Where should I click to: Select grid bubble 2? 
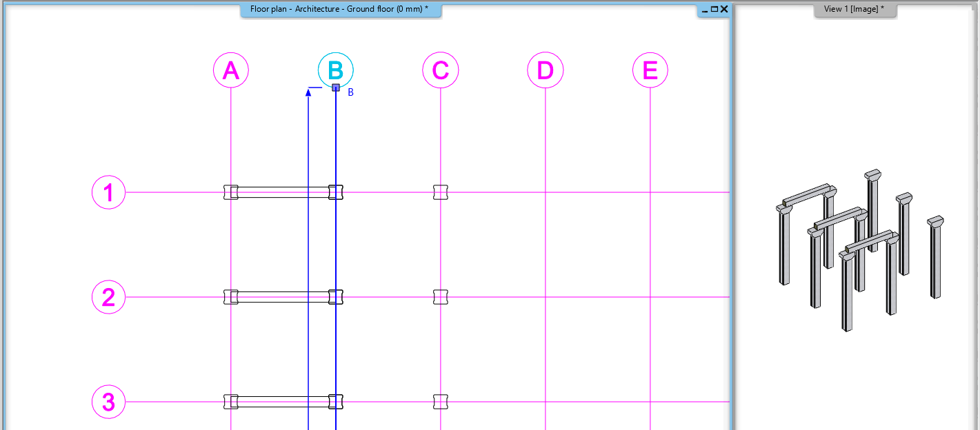(x=108, y=297)
